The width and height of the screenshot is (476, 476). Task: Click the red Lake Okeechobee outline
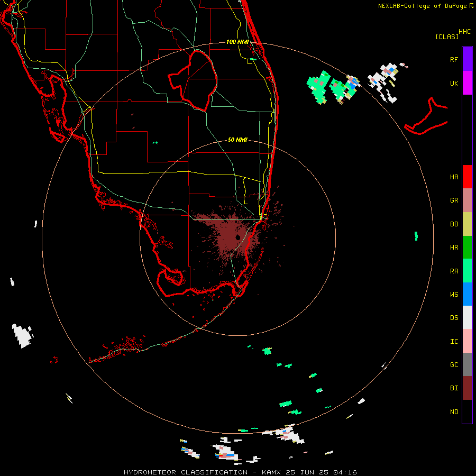193,80
